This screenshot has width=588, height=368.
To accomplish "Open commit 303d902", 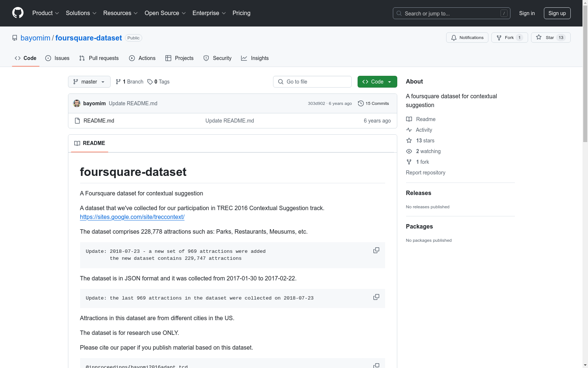I will click(316, 103).
